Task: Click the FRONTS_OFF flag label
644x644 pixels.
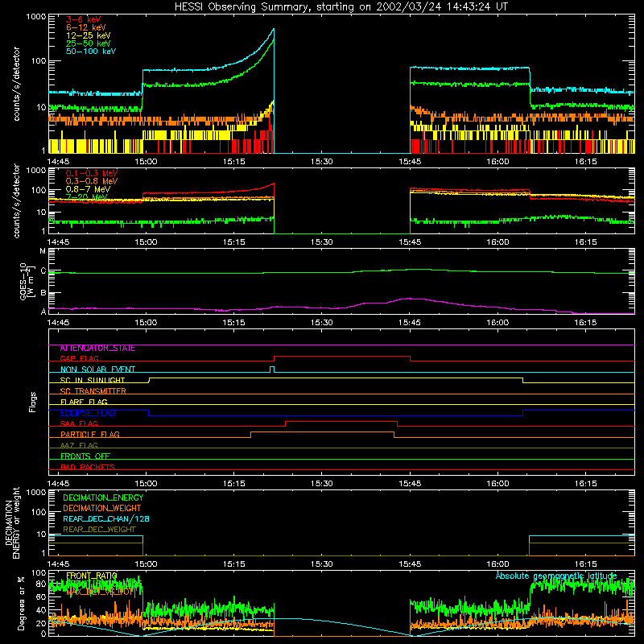Action: tap(85, 456)
